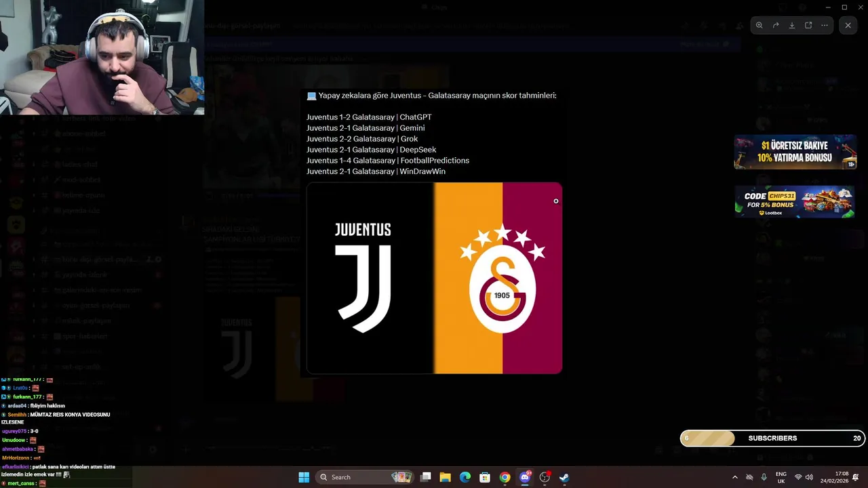Screen dimensions: 868x488
Task: Switch to Discord on the taskbar
Action: pyautogui.click(x=525, y=477)
